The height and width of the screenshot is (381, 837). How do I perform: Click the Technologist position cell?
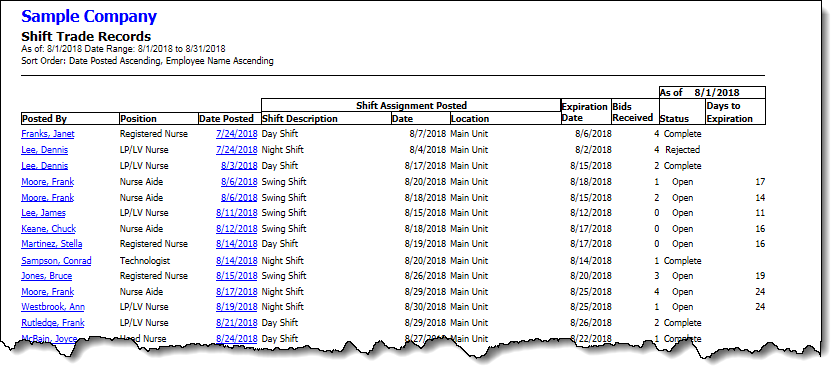coord(145,261)
